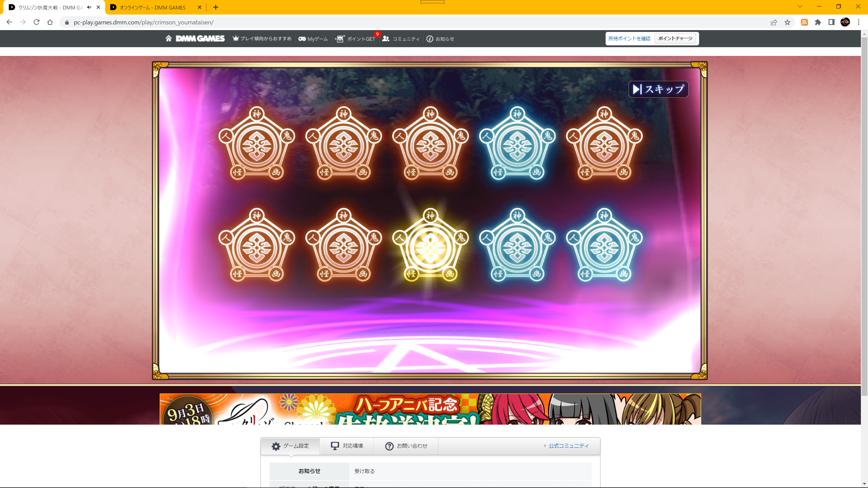This screenshot has width=868, height=488.
Task: Mute audio on the クリムゾン妖魔大戦 tab
Action: (89, 7)
